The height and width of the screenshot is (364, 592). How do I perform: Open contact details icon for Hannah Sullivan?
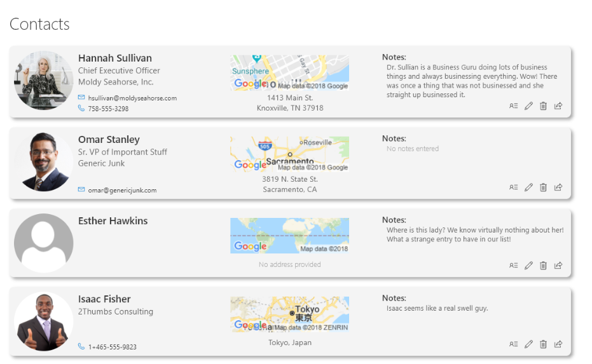point(514,106)
